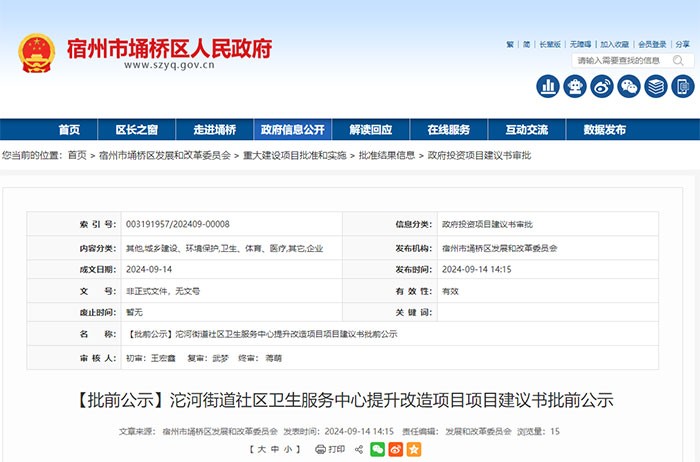Share via green WeChat icon
This screenshot has height=462, width=700.
coord(378,450)
